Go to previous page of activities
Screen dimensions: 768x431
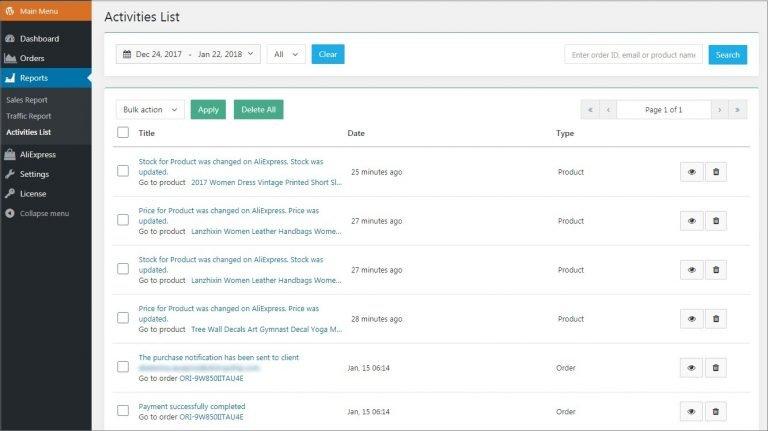click(x=608, y=110)
